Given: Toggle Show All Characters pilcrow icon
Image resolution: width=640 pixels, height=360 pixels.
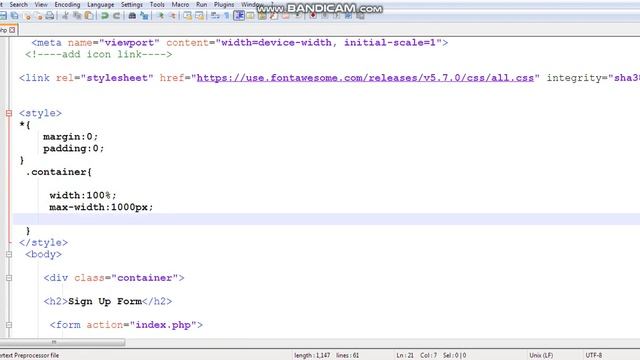Looking at the screenshot, I should pos(227,16).
